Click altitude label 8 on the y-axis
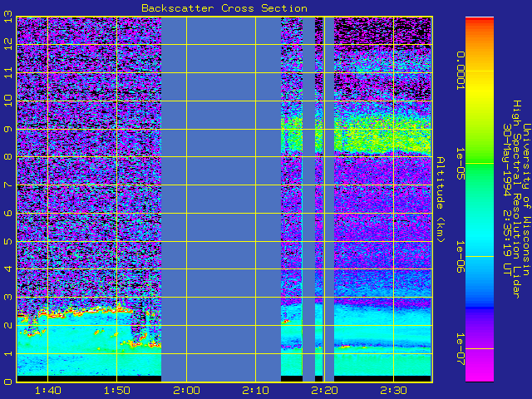The width and height of the screenshot is (532, 399). click(8, 157)
